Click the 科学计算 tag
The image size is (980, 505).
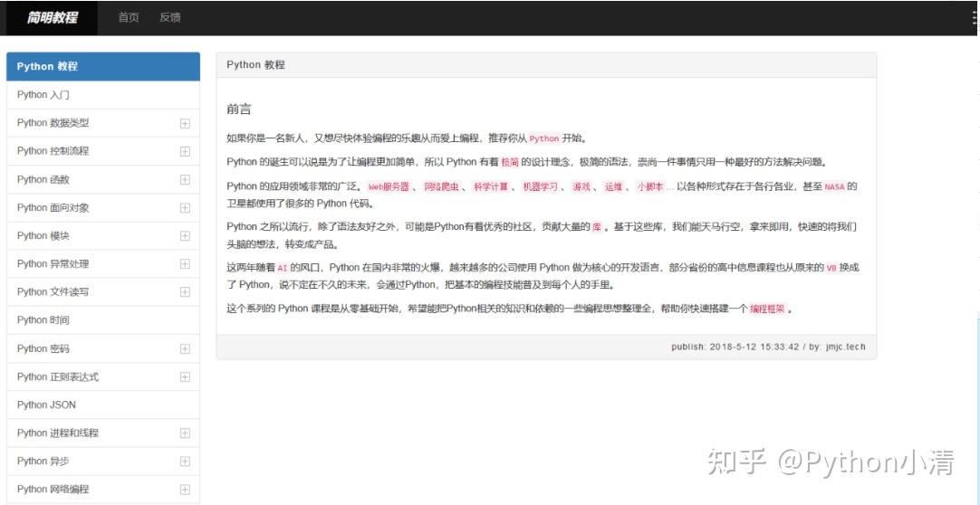[491, 186]
